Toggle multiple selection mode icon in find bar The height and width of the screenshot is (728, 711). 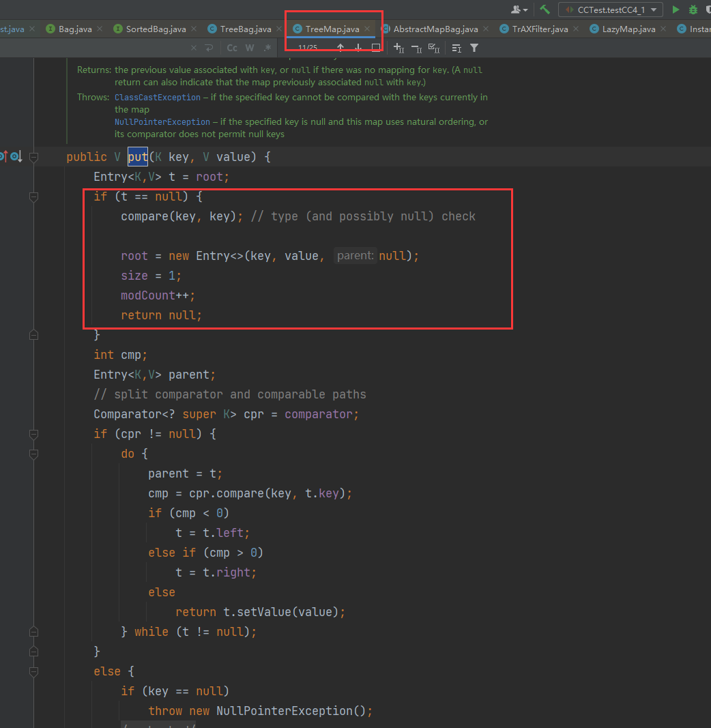coord(456,48)
